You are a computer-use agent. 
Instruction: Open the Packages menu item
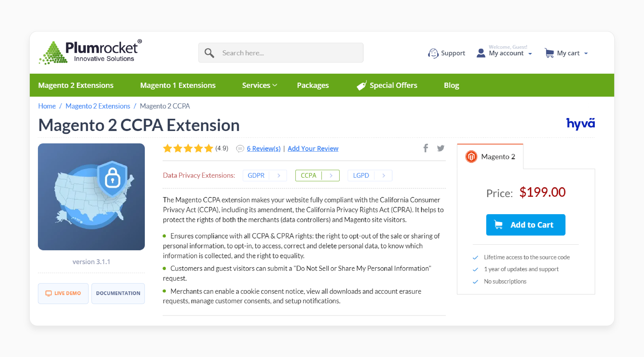(x=313, y=85)
